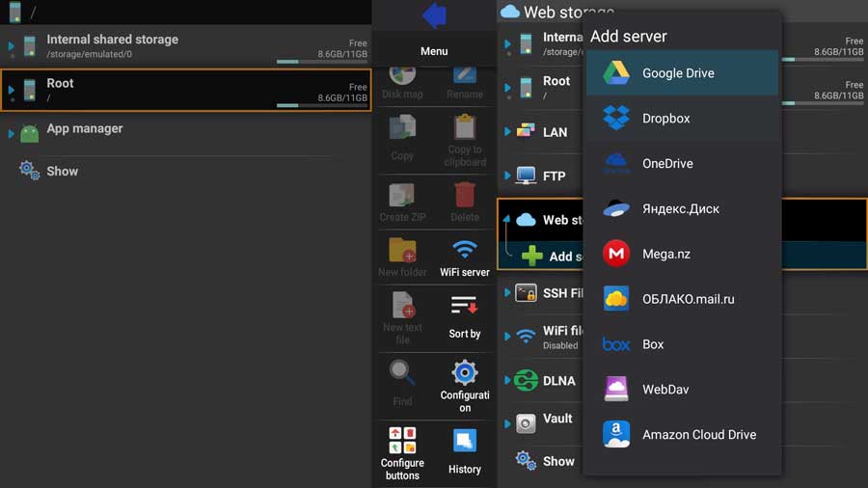Select ОБЛАКО.mail.ru server entry
Viewport: 868px width, 488px height.
pyautogui.click(x=682, y=299)
